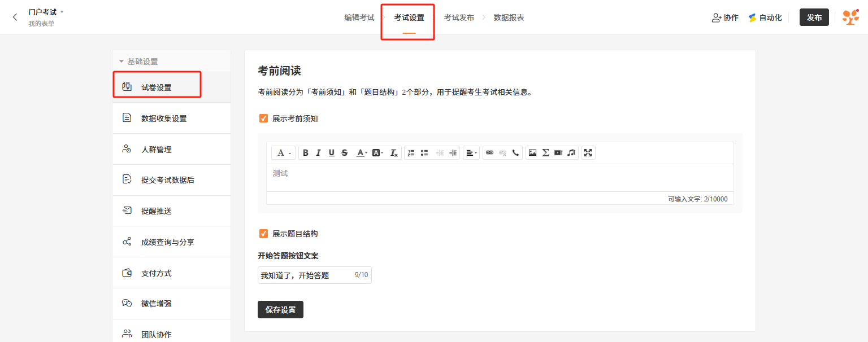This screenshot has width=868, height=342.
Task: Select 数据收集设置 in sidebar
Action: click(x=172, y=118)
